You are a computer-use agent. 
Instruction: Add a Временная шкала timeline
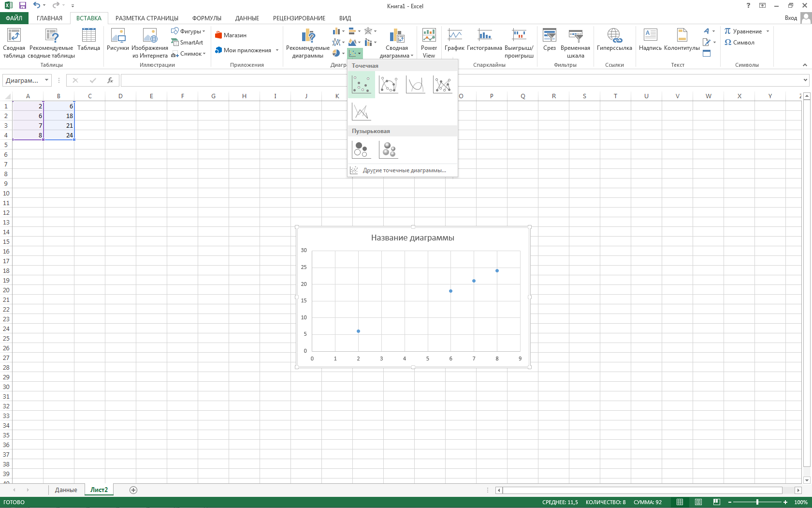click(575, 43)
